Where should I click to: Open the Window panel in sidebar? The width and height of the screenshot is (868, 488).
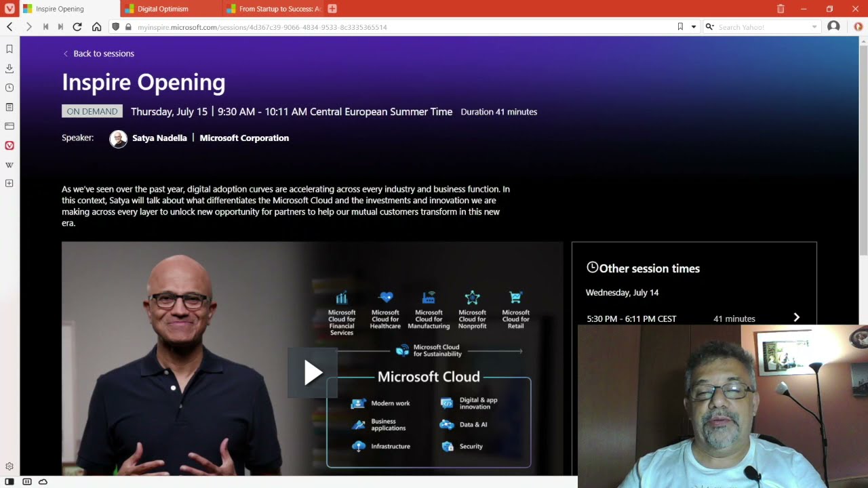9,126
